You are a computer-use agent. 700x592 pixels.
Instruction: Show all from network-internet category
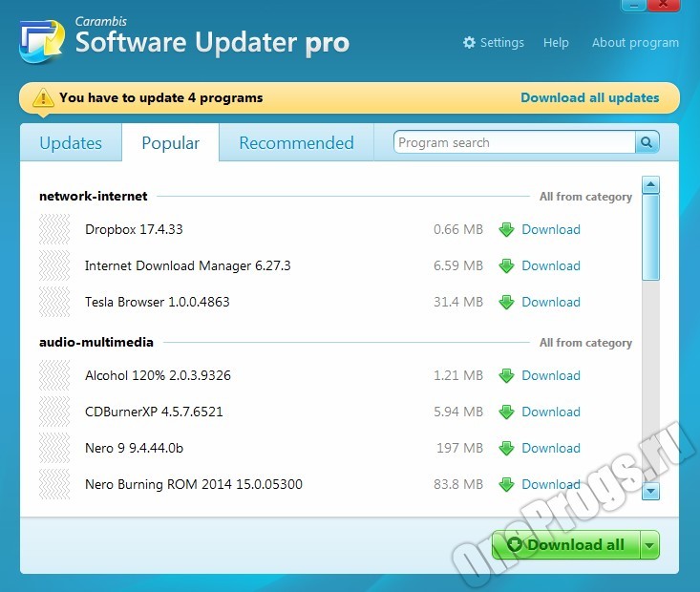pos(585,197)
